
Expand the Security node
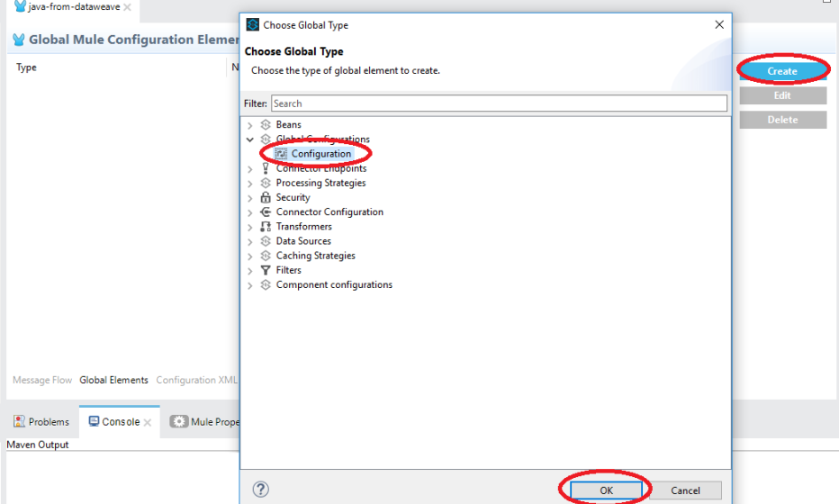point(250,198)
